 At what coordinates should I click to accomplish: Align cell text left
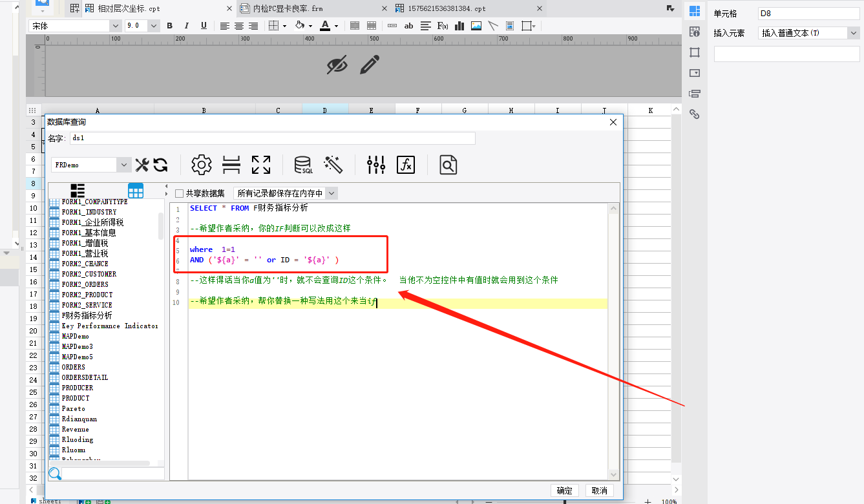[x=224, y=26]
